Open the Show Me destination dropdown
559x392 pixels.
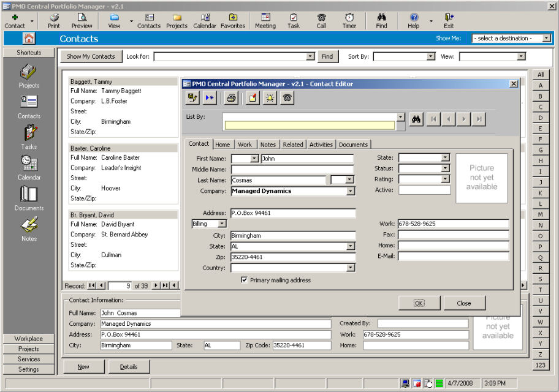tap(546, 38)
